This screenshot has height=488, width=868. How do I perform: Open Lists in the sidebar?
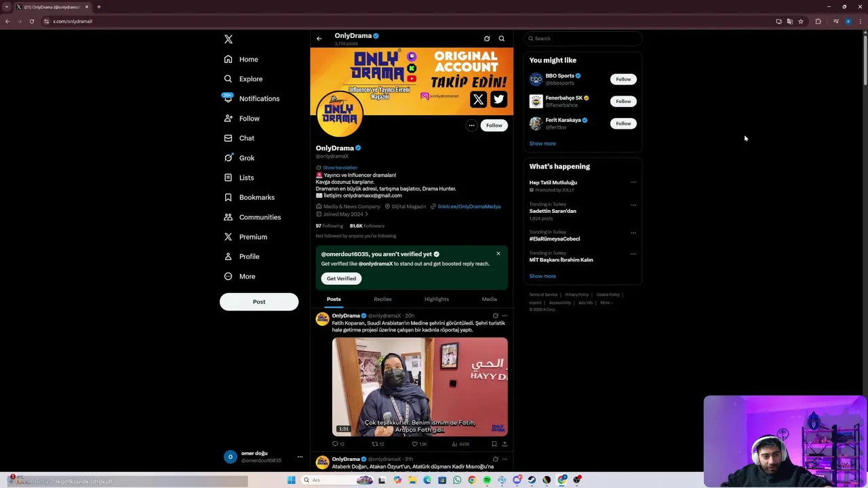coord(239,178)
